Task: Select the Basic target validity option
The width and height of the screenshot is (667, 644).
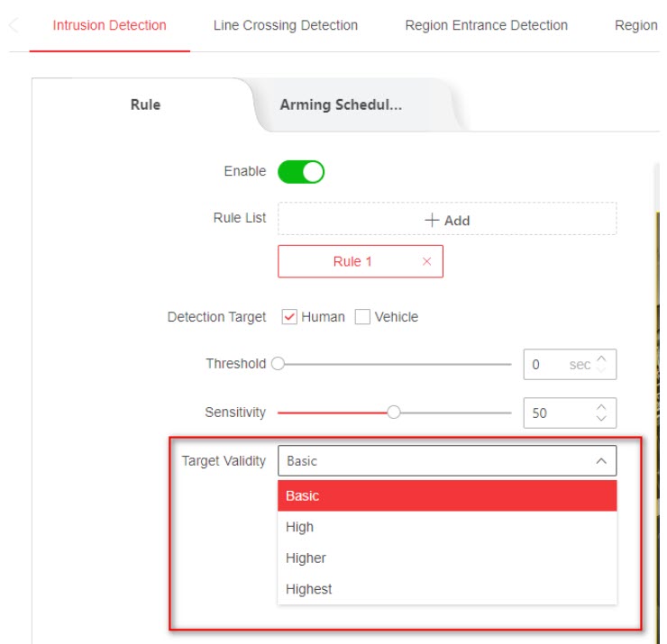Action: [447, 495]
